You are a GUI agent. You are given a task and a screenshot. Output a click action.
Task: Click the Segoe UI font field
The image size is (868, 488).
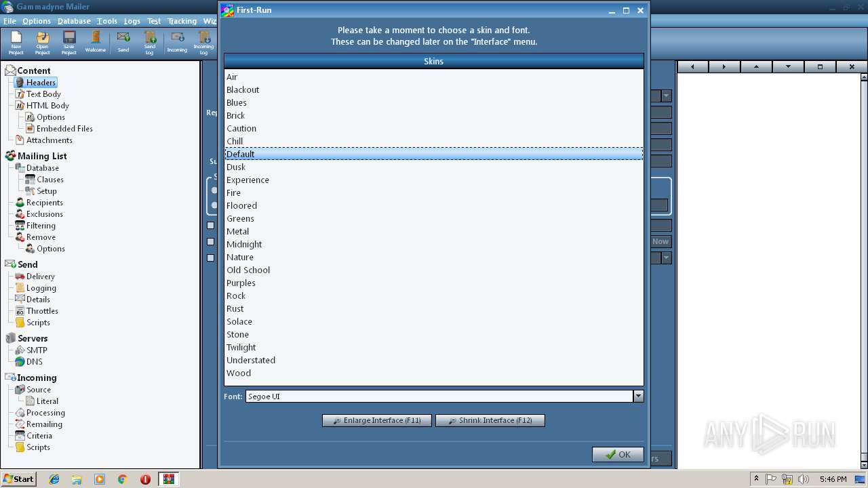click(x=439, y=396)
